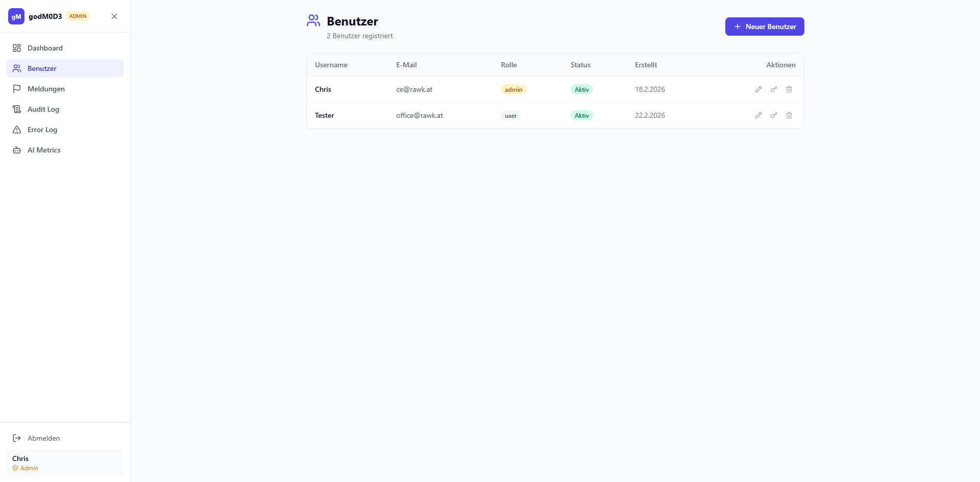
Task: Close the sidebar with the X button
Action: click(x=114, y=16)
